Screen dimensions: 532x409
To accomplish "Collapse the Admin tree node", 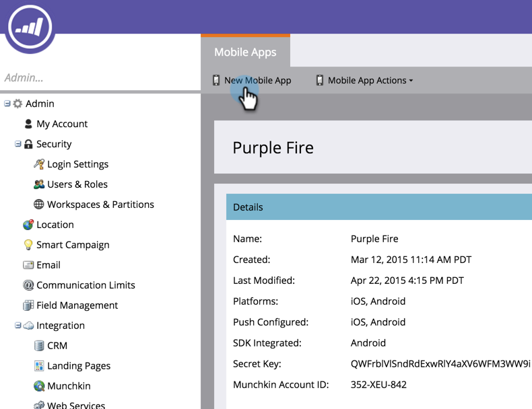I will click(x=7, y=104).
